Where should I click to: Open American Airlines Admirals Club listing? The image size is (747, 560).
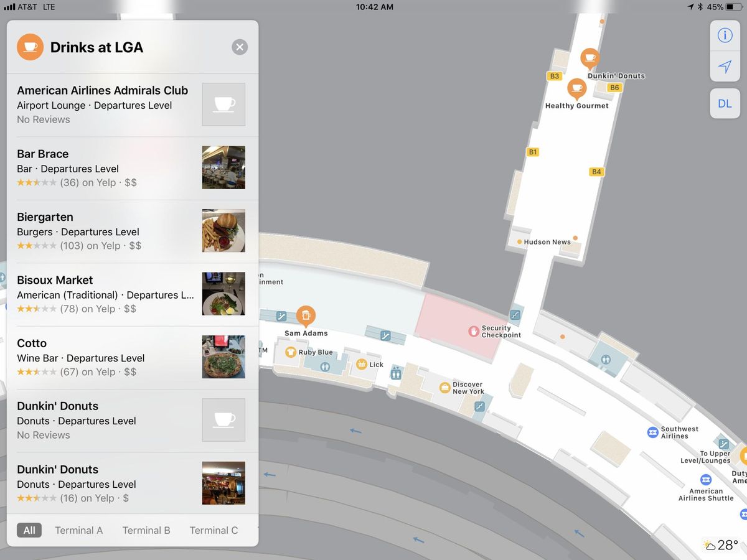[133, 105]
